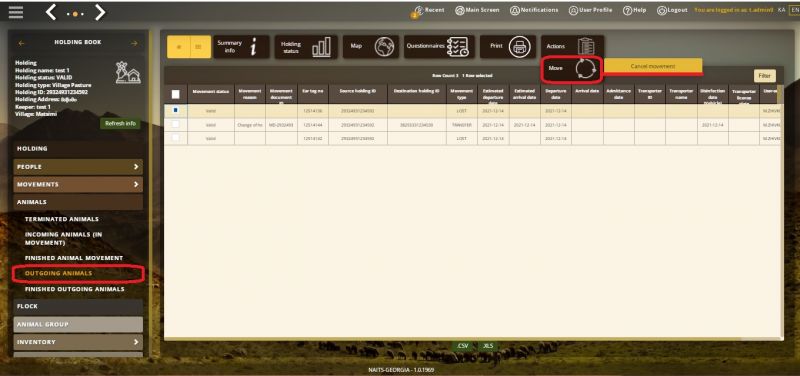
Task: Click ear tag 12514136 cell
Action: point(313,110)
